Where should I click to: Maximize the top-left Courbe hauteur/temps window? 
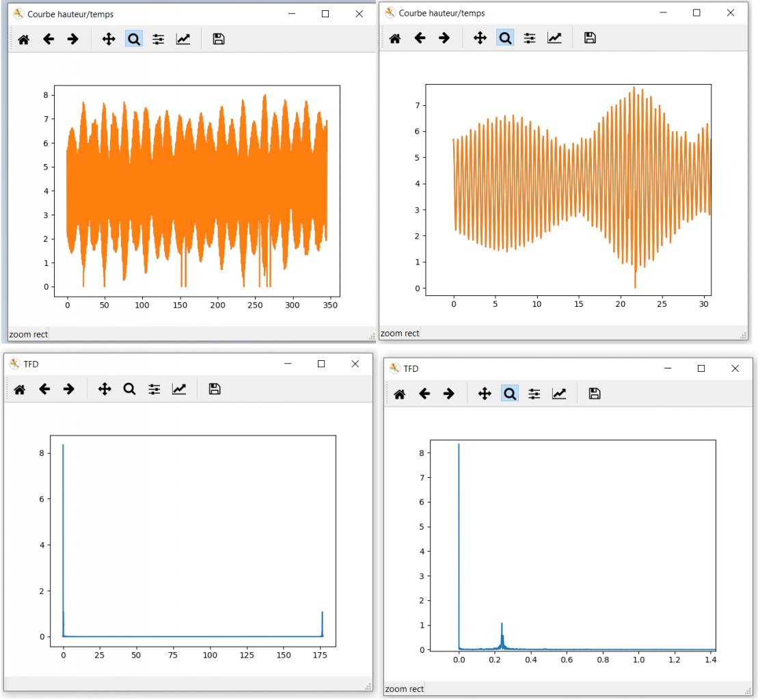click(325, 14)
